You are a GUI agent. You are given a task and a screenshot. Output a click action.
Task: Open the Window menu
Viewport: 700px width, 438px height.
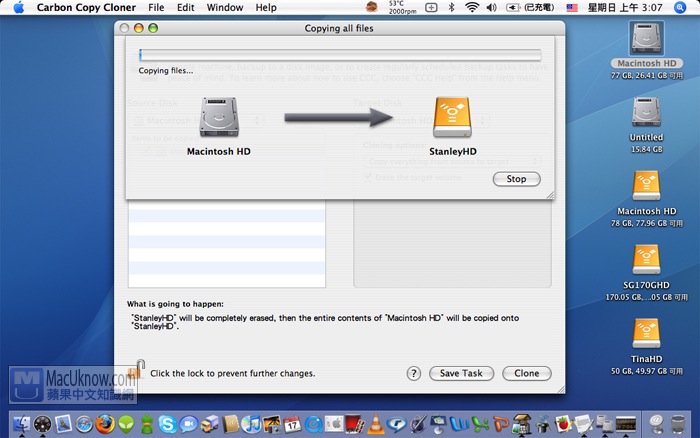(225, 8)
